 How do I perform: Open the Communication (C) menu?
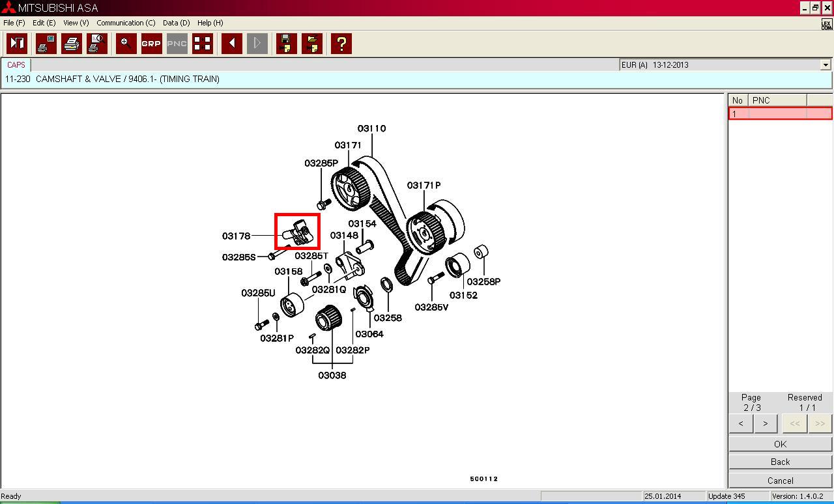(x=126, y=23)
